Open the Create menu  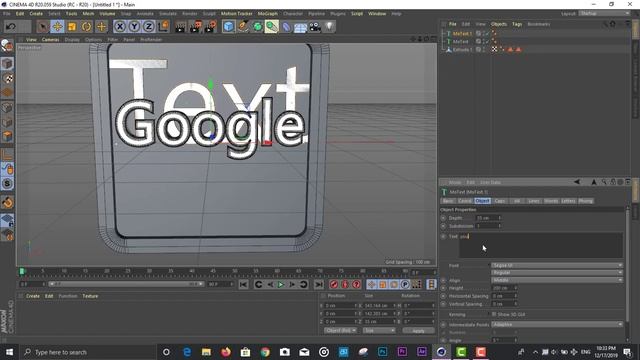click(x=36, y=13)
